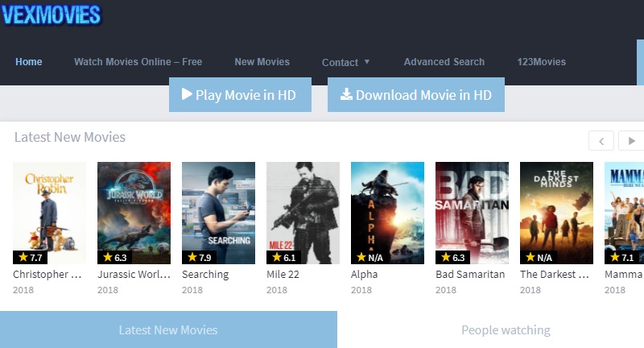The height and width of the screenshot is (348, 644).
Task: Click the Jurassic Worl... title link
Action: pyautogui.click(x=134, y=275)
